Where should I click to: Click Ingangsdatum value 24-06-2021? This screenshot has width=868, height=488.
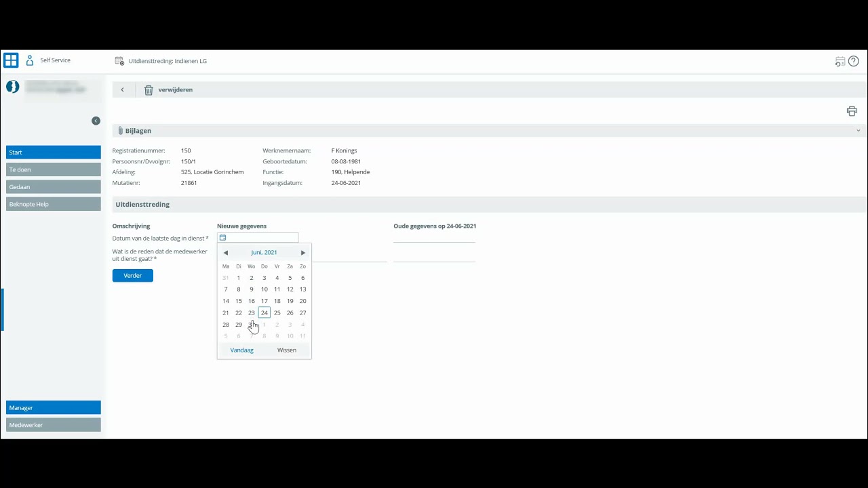(346, 183)
